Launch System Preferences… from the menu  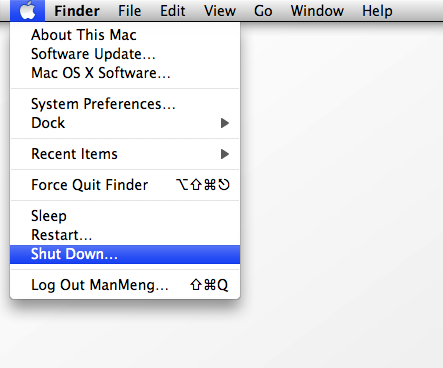(x=125, y=104)
